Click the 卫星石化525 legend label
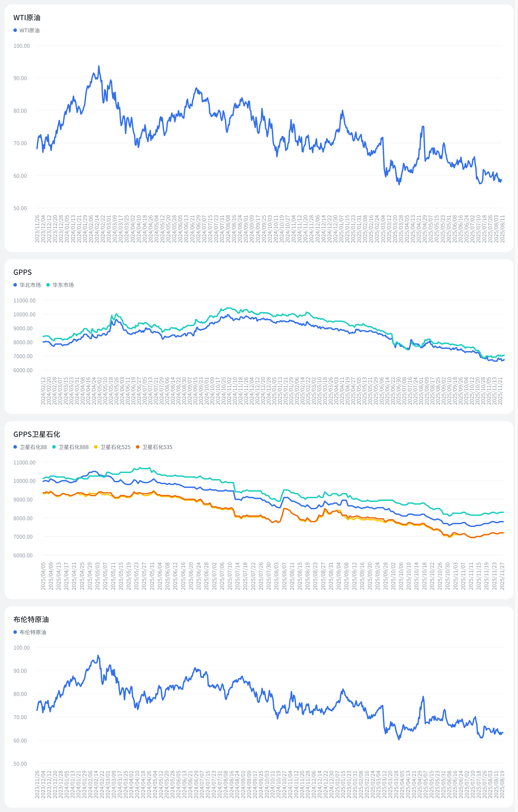Image resolution: width=518 pixels, height=812 pixels. click(x=115, y=447)
